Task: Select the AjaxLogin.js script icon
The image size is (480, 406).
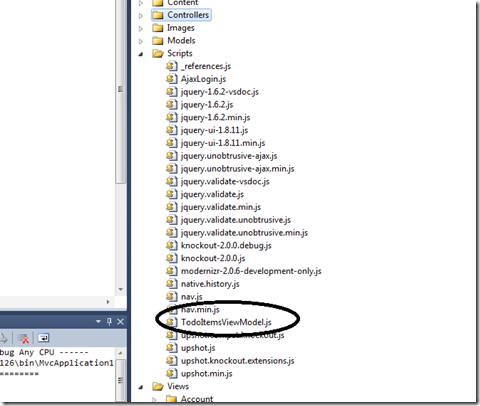Action: pyautogui.click(x=171, y=79)
